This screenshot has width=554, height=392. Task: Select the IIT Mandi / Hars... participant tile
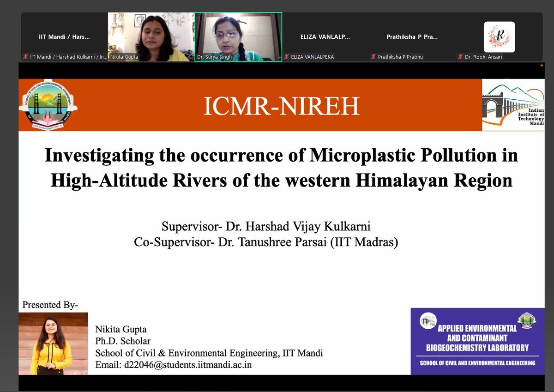[x=64, y=37]
